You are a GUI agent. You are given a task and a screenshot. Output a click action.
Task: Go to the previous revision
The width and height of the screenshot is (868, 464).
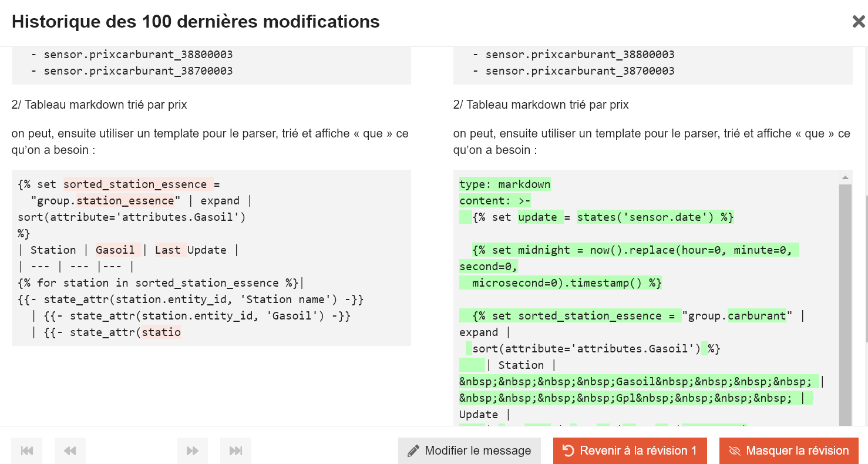(70, 450)
